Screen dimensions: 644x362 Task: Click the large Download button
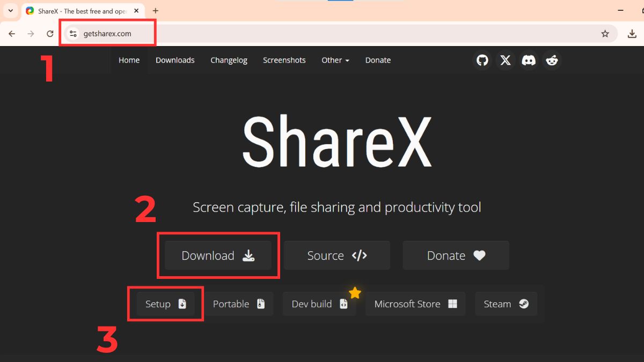tap(218, 255)
